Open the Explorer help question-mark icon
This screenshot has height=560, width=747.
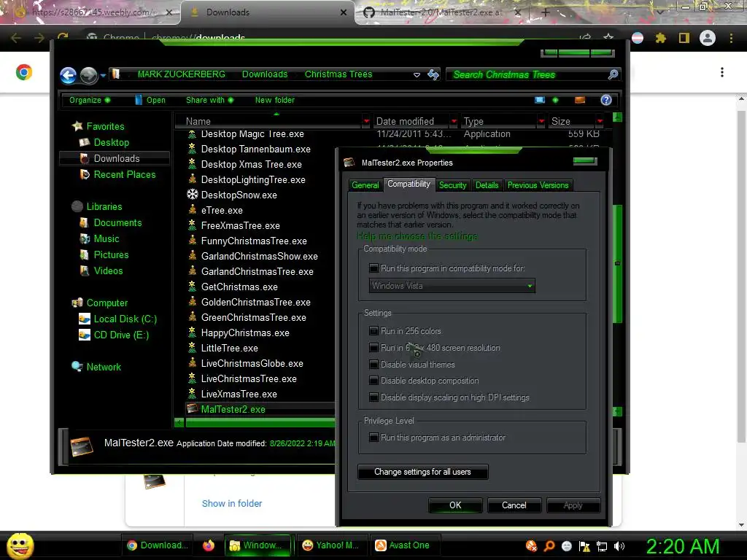(x=606, y=100)
